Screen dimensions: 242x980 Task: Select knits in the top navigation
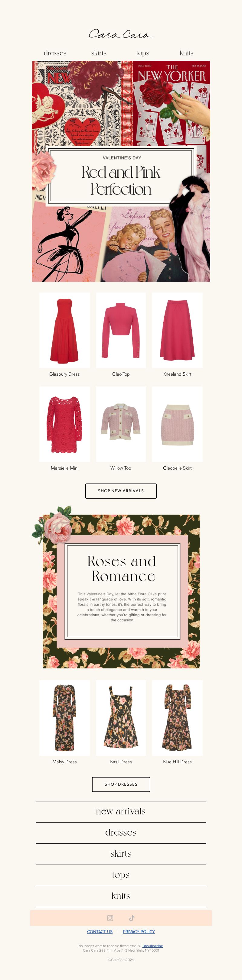(186, 53)
